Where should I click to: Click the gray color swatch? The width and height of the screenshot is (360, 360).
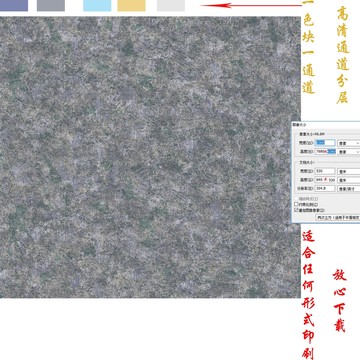51,5
